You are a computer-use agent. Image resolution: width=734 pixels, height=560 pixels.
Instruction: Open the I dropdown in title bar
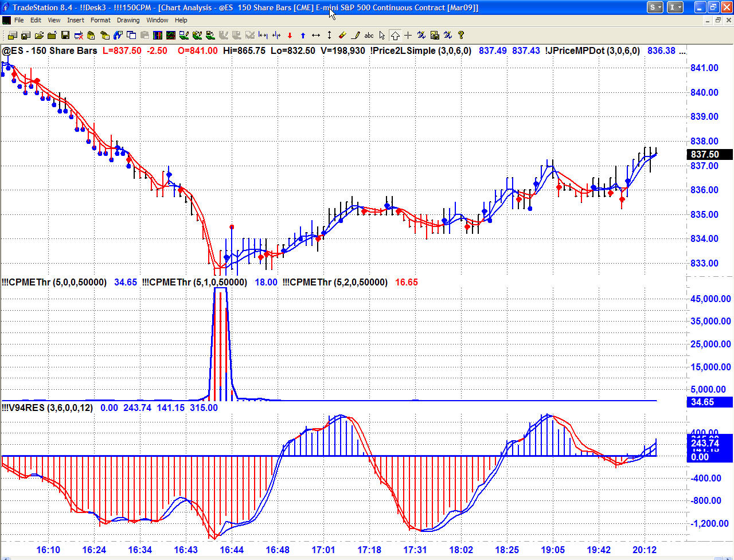pyautogui.click(x=676, y=7)
